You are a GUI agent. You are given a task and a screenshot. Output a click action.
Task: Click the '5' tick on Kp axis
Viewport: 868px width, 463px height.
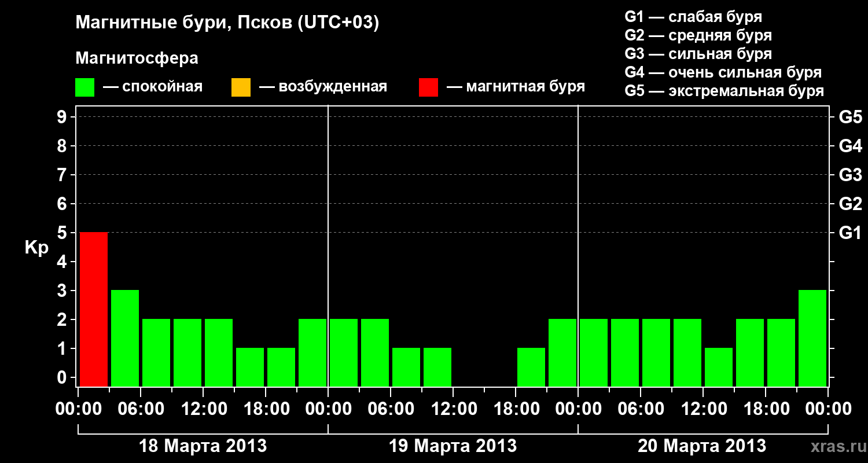(x=63, y=233)
